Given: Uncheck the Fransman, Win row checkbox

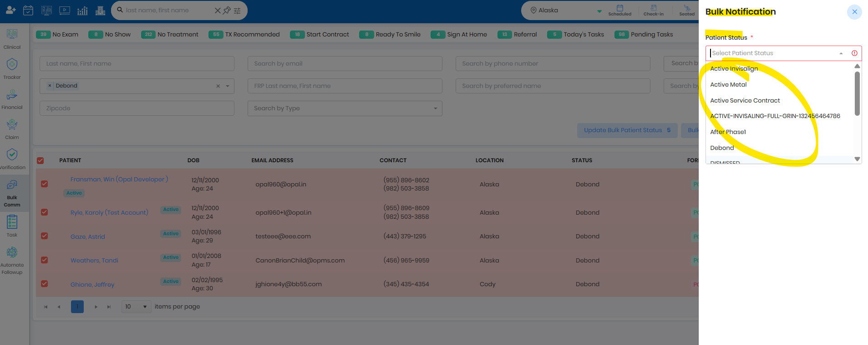Looking at the screenshot, I should point(44,184).
